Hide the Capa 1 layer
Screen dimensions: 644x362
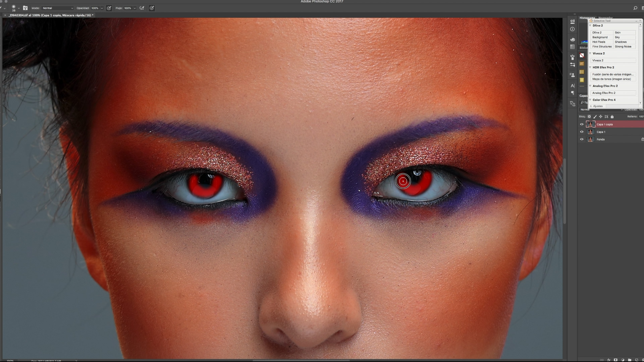click(582, 132)
